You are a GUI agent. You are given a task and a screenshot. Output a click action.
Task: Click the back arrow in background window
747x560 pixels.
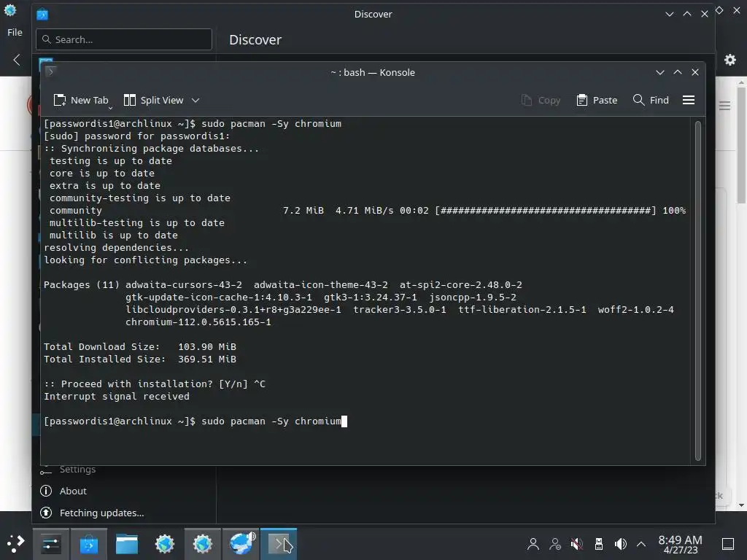click(17, 60)
